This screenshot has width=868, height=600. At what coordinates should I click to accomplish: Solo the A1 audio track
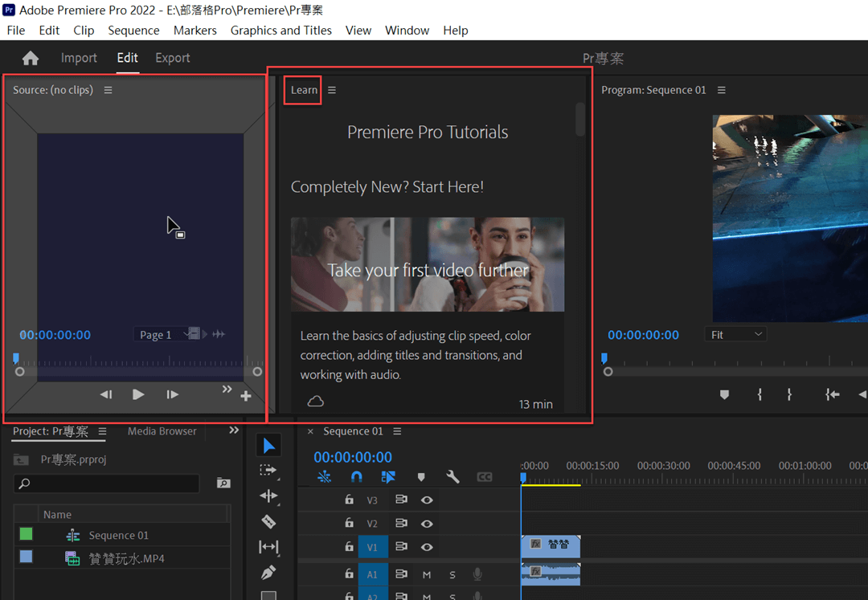pyautogui.click(x=452, y=575)
